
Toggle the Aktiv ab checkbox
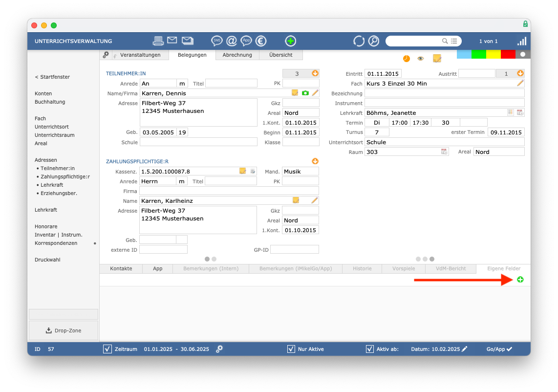point(370,349)
